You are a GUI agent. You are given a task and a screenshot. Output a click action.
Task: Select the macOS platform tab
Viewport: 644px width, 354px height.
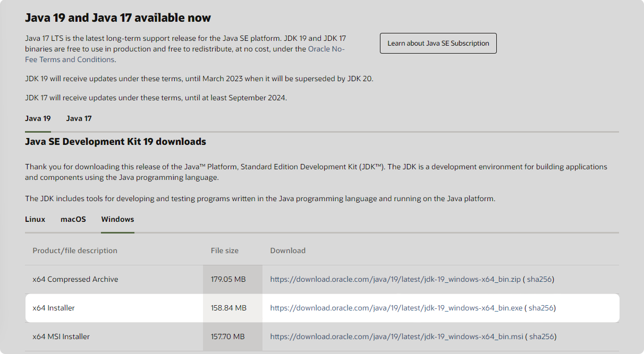pyautogui.click(x=73, y=219)
